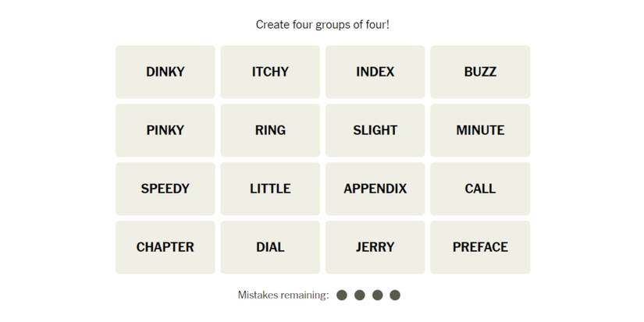The height and width of the screenshot is (322, 644).
Task: Select the ITCHY word tile
Action: tap(270, 72)
